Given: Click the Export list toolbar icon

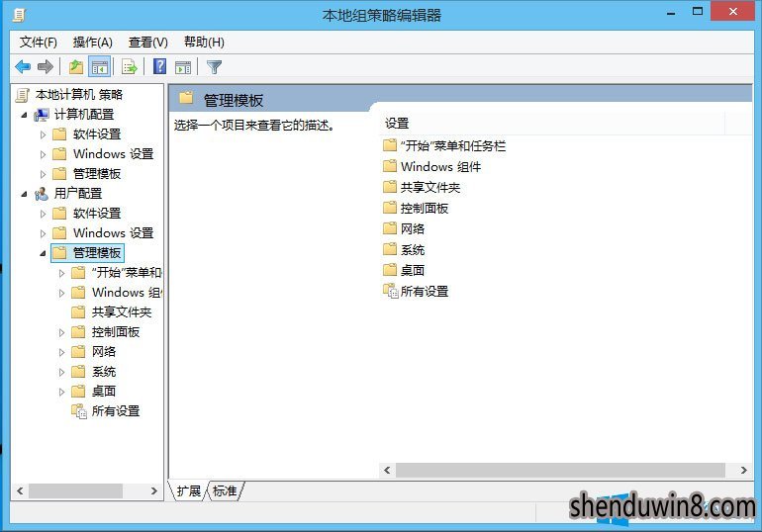Looking at the screenshot, I should pos(130,66).
